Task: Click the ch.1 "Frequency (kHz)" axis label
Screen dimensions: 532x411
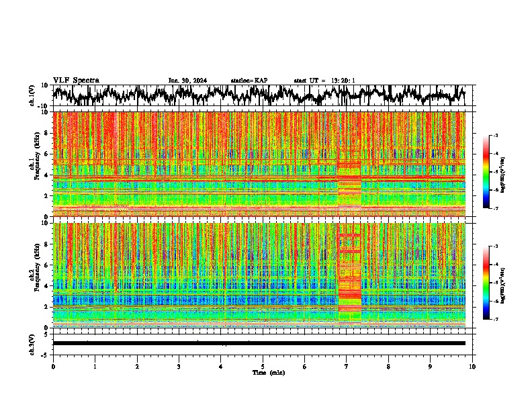Action: pyautogui.click(x=38, y=156)
